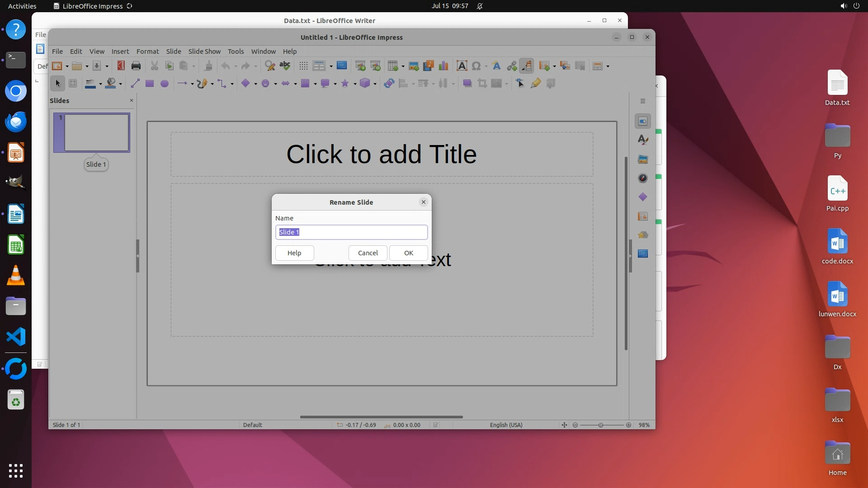This screenshot has height=488, width=868.
Task: Toggle the Shadow button in drawing toolbar
Action: (467, 84)
